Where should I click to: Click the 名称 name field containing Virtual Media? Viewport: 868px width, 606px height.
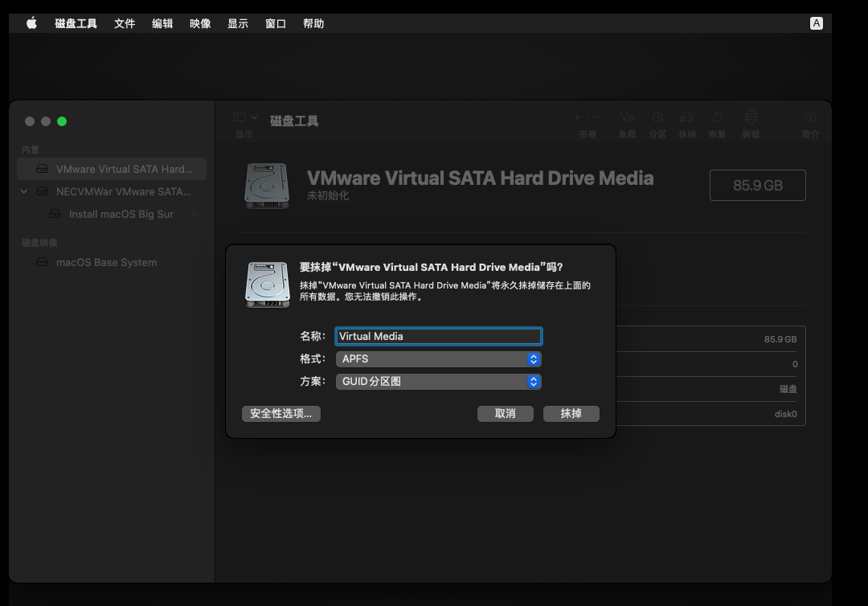[439, 336]
